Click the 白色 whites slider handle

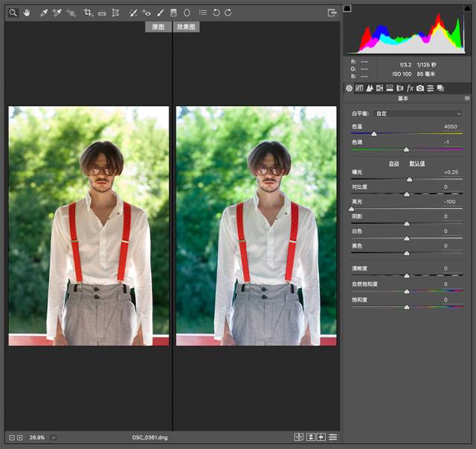point(407,239)
